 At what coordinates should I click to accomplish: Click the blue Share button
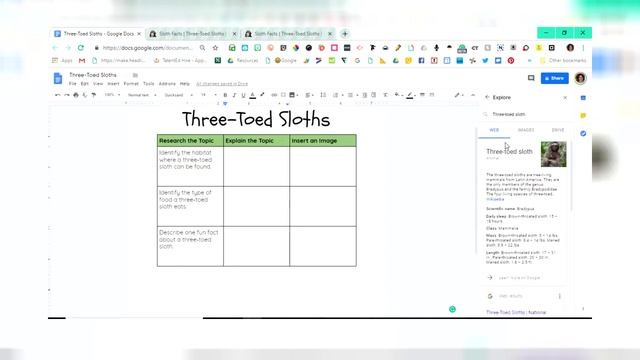554,78
